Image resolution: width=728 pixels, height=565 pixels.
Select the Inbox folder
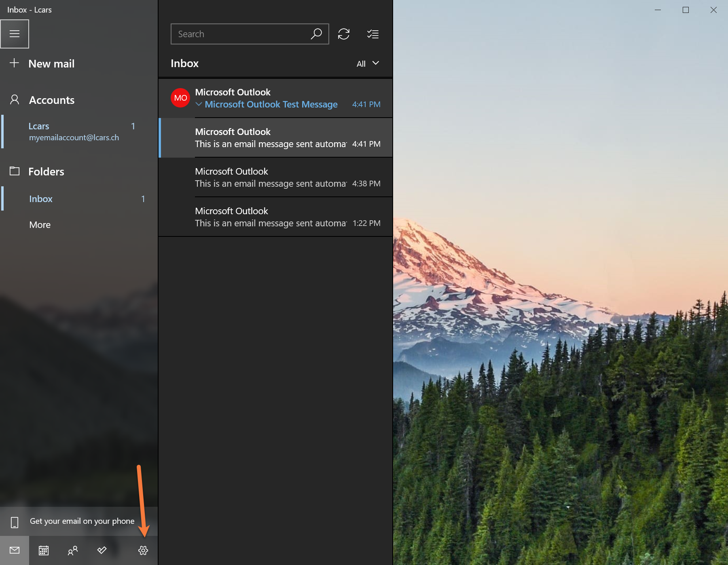pos(41,199)
